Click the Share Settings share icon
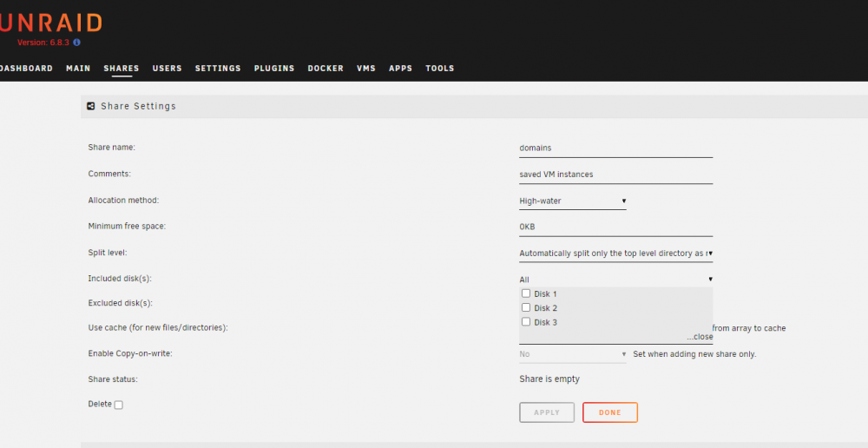The image size is (868, 448). coord(91,106)
